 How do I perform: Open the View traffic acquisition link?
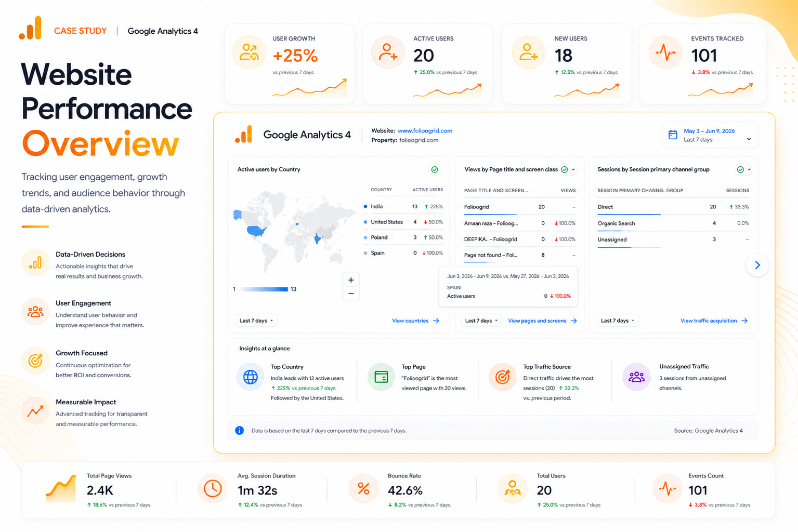click(x=714, y=321)
